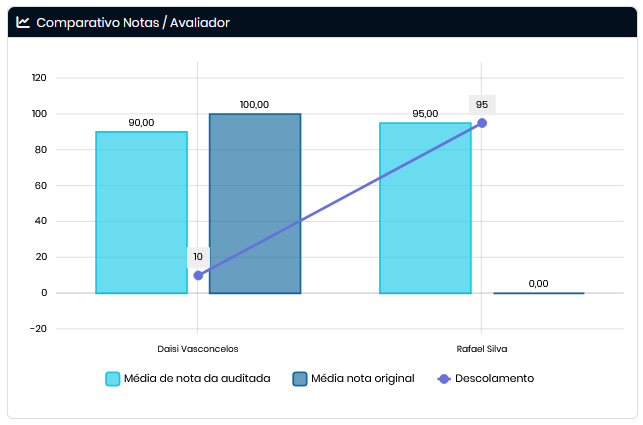The width and height of the screenshot is (643, 425).
Task: Toggle Média de nota da auditada legend label
Action: click(x=196, y=379)
